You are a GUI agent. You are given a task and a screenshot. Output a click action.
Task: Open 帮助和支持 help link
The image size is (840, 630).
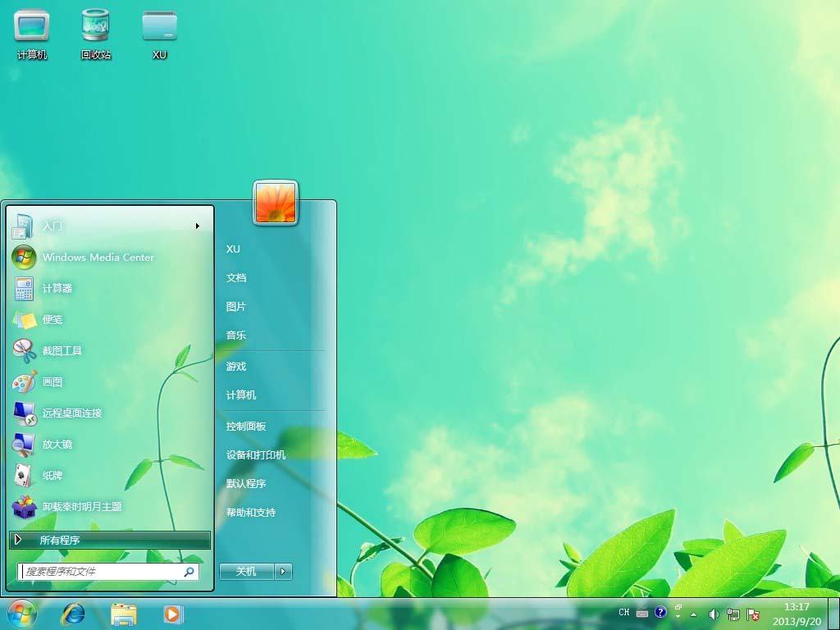(251, 512)
